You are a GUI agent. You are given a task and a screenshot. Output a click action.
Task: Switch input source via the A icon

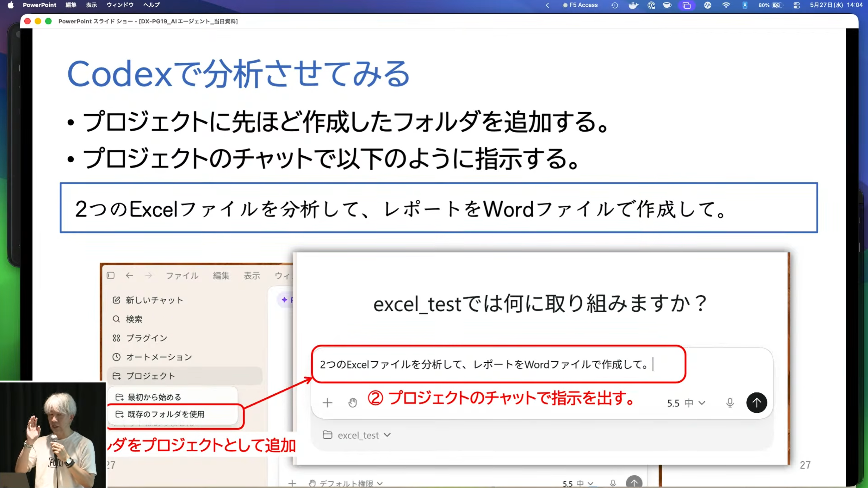745,5
